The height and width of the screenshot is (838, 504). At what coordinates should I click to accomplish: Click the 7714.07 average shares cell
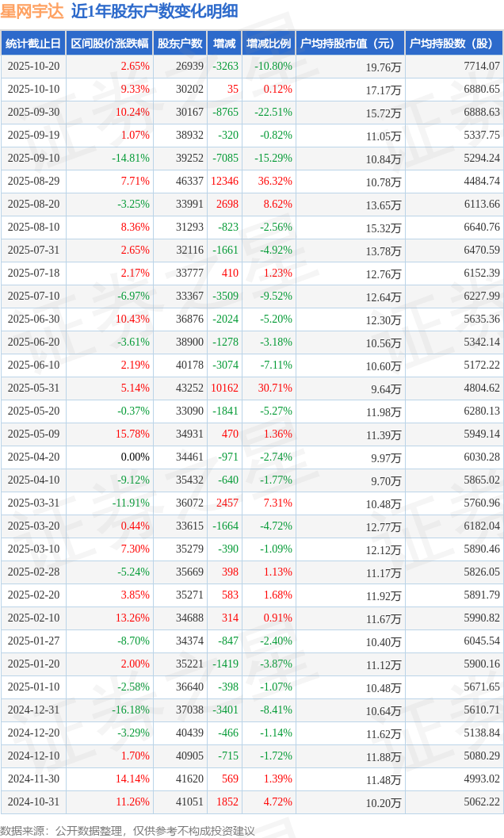click(481, 67)
